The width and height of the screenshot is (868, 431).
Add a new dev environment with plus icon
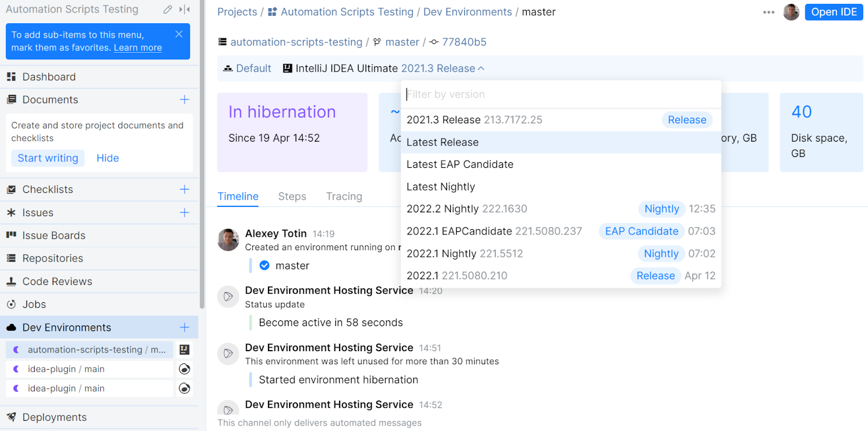pyautogui.click(x=184, y=327)
